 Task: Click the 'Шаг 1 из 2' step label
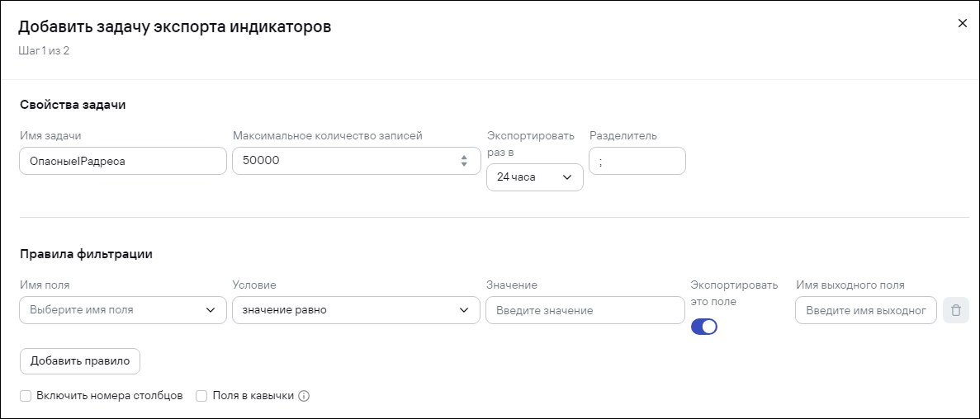pyautogui.click(x=44, y=50)
